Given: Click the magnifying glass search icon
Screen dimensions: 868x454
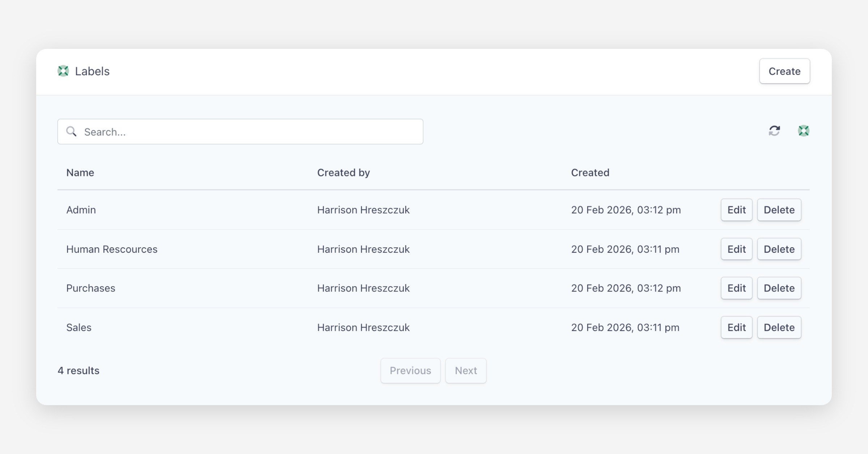Looking at the screenshot, I should point(72,131).
